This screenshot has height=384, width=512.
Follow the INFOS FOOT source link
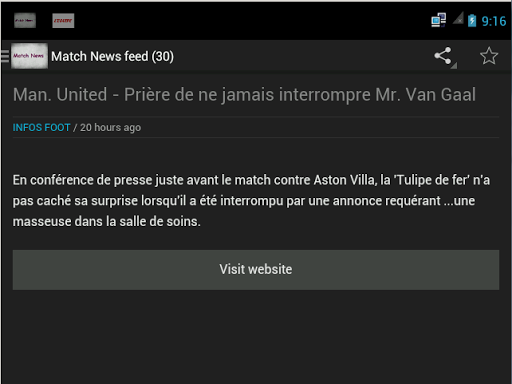(x=41, y=127)
